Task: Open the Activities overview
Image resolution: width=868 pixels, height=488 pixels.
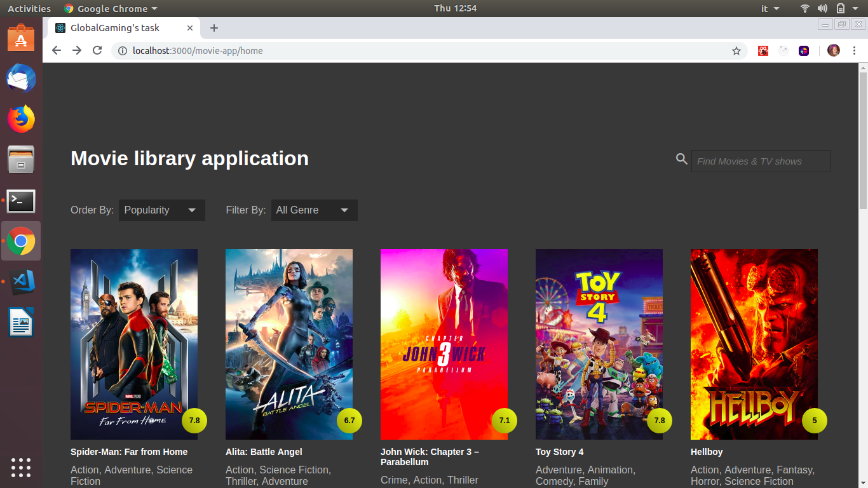Action: [29, 8]
